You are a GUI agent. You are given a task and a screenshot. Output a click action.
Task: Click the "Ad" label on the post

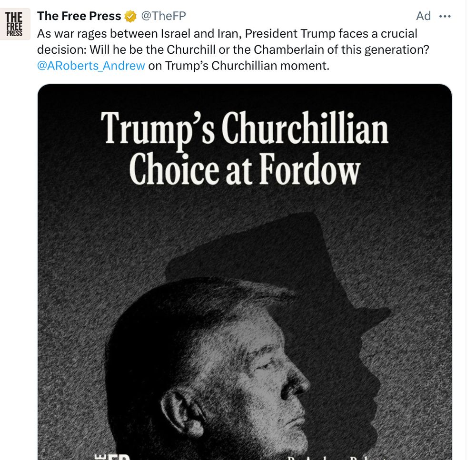[423, 16]
